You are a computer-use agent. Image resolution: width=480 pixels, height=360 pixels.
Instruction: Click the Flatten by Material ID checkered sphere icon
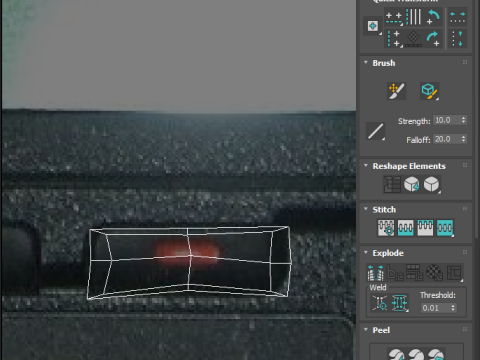[x=434, y=272]
